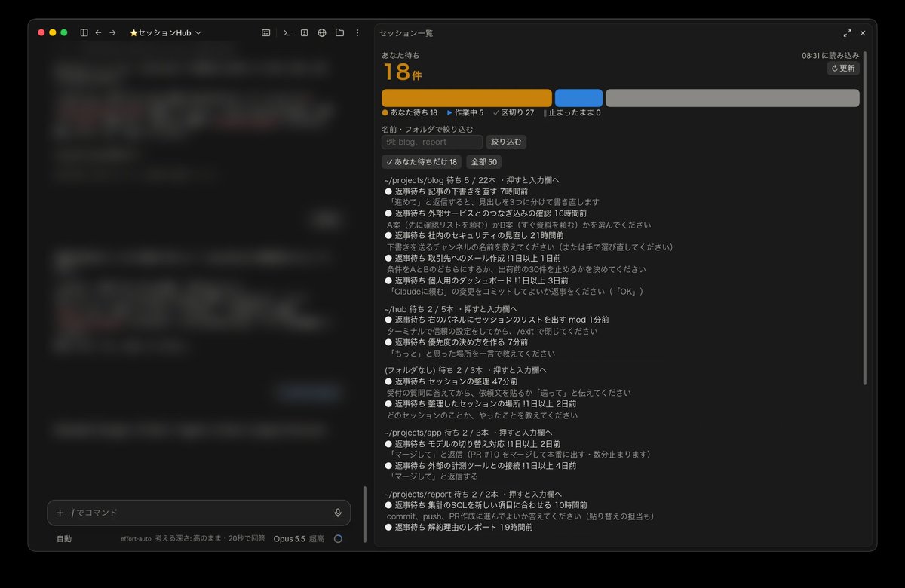
Task: Click the 考える深さ effort setting text
Action: pyautogui.click(x=210, y=539)
